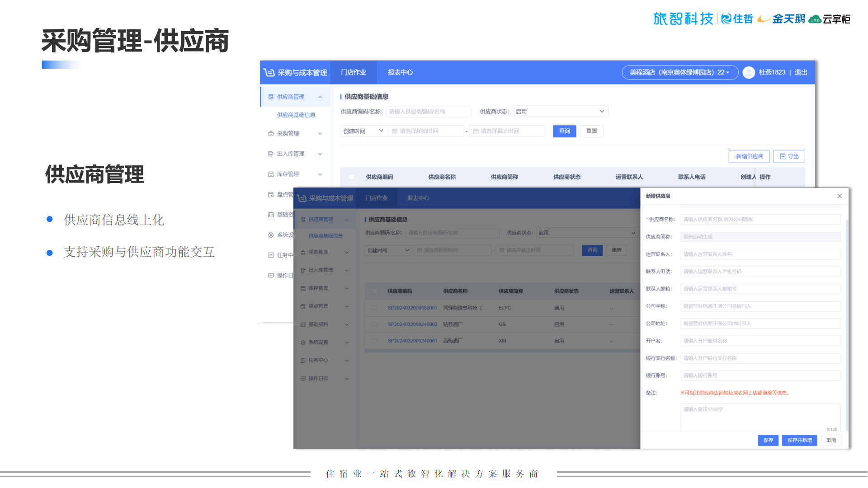Open the 供应商状态 启用 dropdown
This screenshot has height=488, width=868.
(x=561, y=112)
